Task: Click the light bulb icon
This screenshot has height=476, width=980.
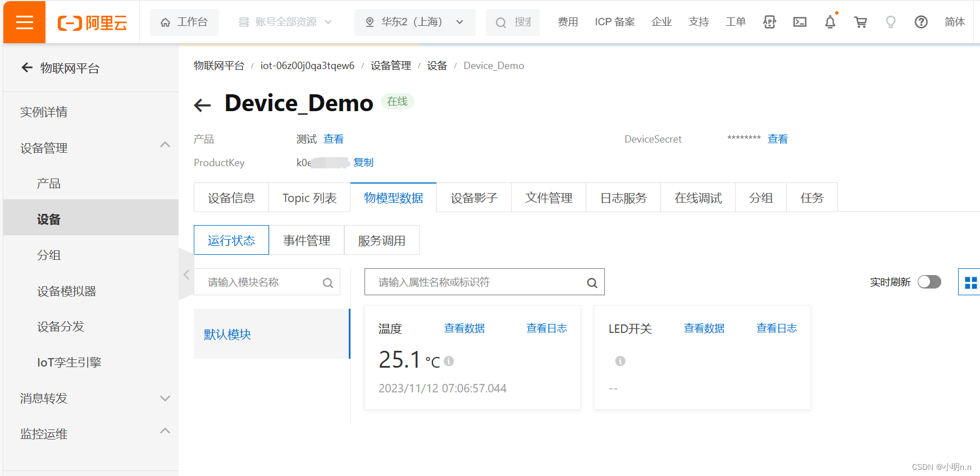Action: click(x=891, y=22)
